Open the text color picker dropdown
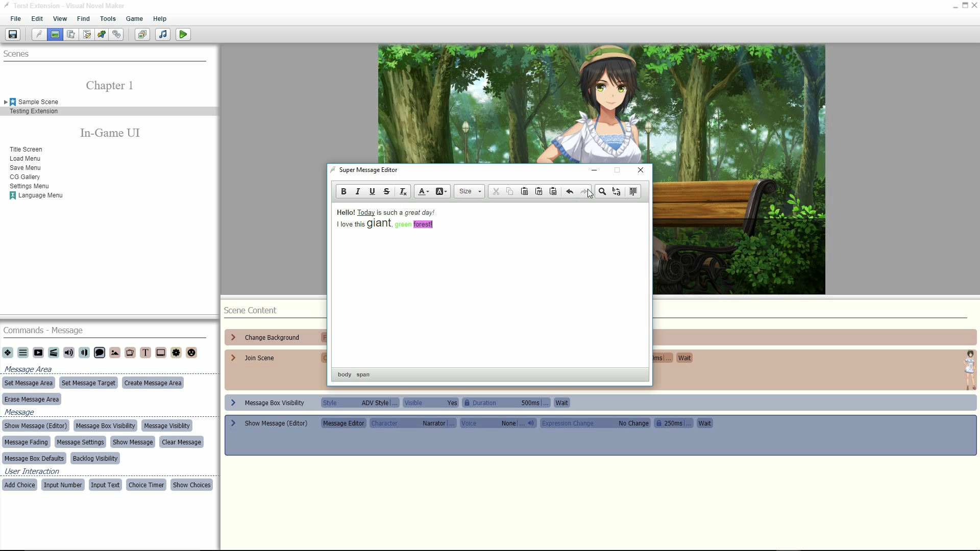Screen dimensions: 980x551 tap(424, 192)
